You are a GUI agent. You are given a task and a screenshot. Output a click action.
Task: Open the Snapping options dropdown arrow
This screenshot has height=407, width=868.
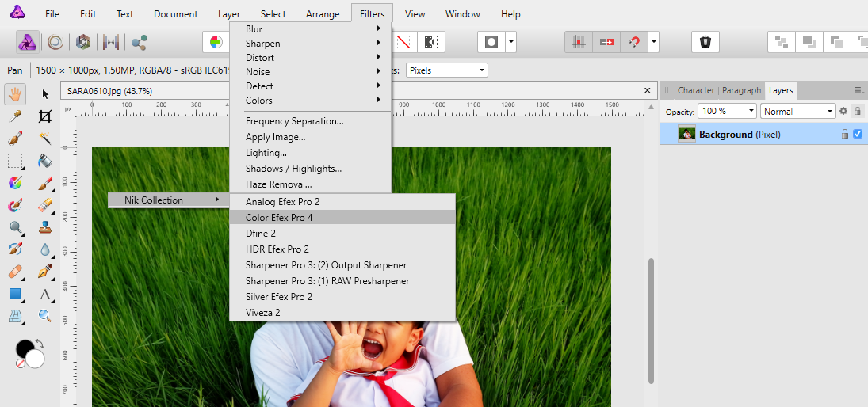(654, 42)
